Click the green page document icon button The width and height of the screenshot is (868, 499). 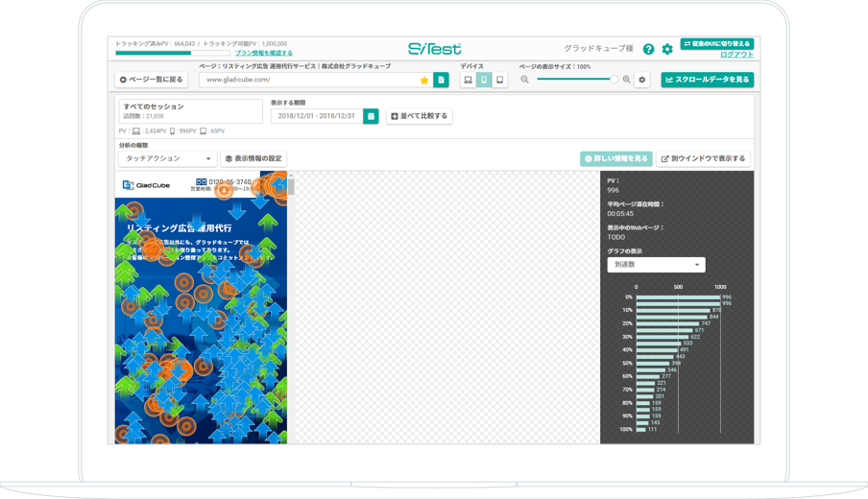pos(441,80)
